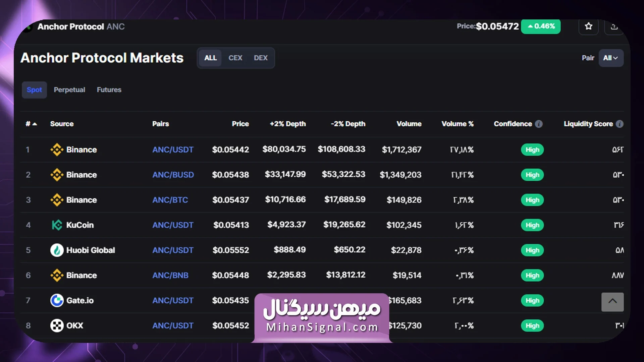Open ANC/USDT pair on Huobi Global
The image size is (644, 362).
[x=173, y=250]
